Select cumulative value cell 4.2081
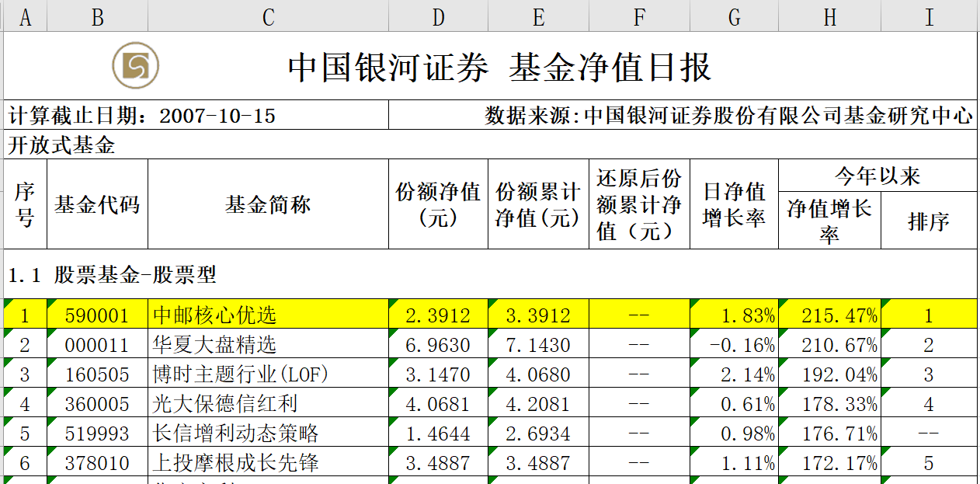This screenshot has height=484, width=980. pos(538,403)
